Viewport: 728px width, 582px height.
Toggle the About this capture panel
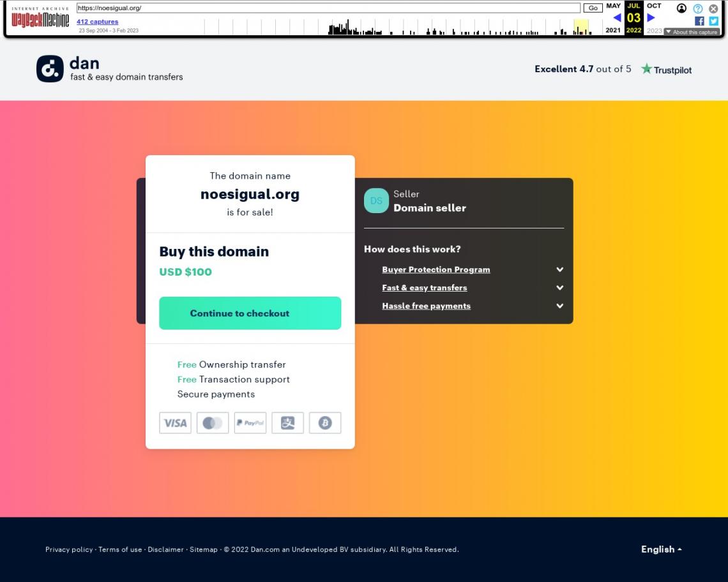pos(692,32)
